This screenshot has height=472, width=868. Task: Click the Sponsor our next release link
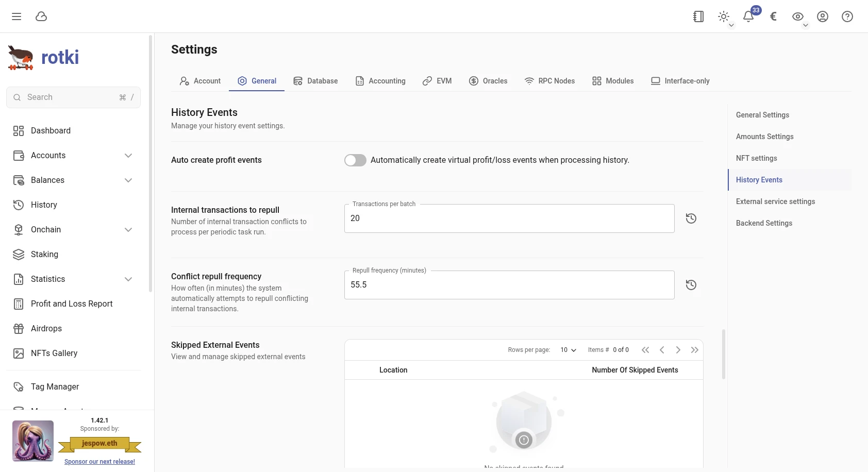99,462
